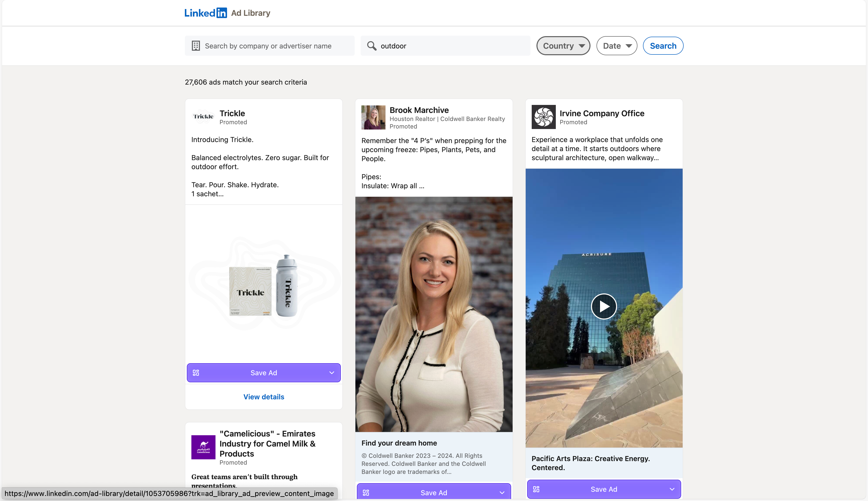Open the Date filter dropdown
The image size is (868, 501).
[616, 46]
